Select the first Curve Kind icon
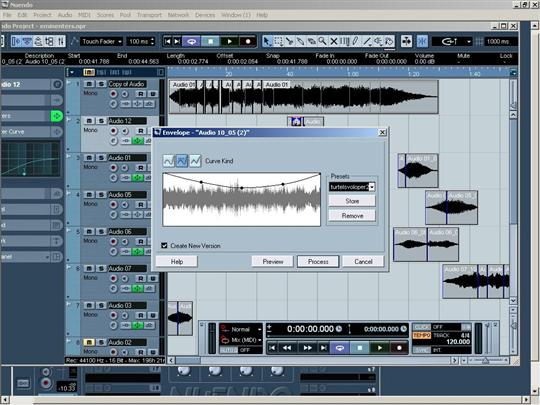 point(169,161)
